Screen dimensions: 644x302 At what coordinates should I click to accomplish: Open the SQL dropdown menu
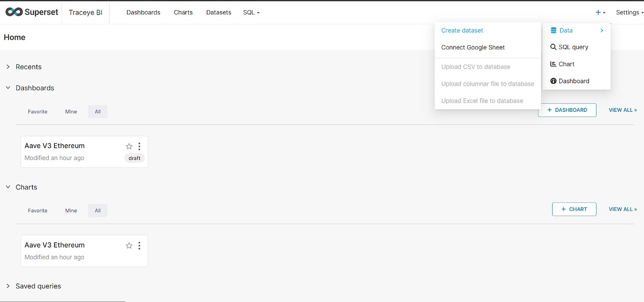click(251, 12)
